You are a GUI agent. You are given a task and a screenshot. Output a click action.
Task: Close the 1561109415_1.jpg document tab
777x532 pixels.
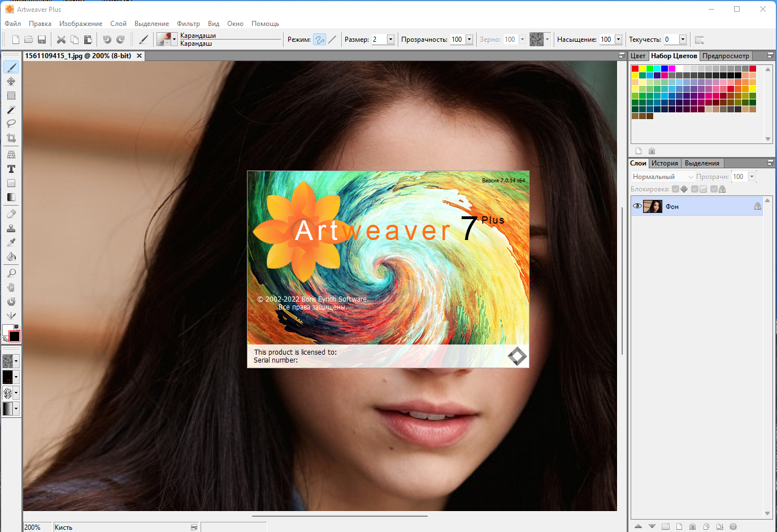(x=139, y=56)
